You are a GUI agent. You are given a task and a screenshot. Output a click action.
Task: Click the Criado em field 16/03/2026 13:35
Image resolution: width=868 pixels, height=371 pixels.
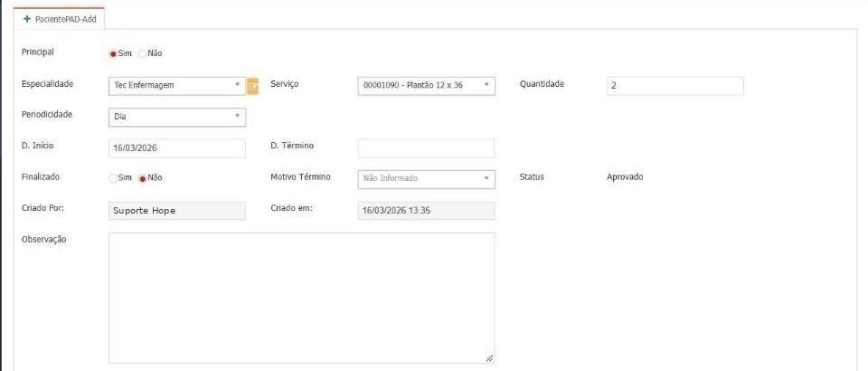[426, 211]
